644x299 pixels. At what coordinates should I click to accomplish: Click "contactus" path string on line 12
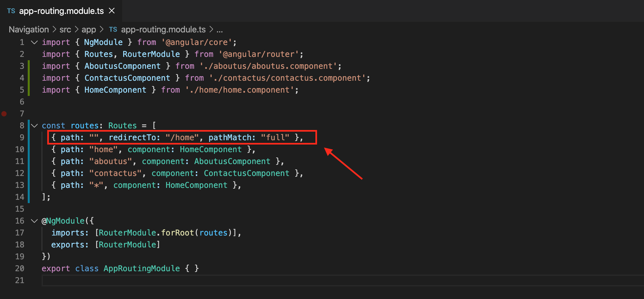116,173
